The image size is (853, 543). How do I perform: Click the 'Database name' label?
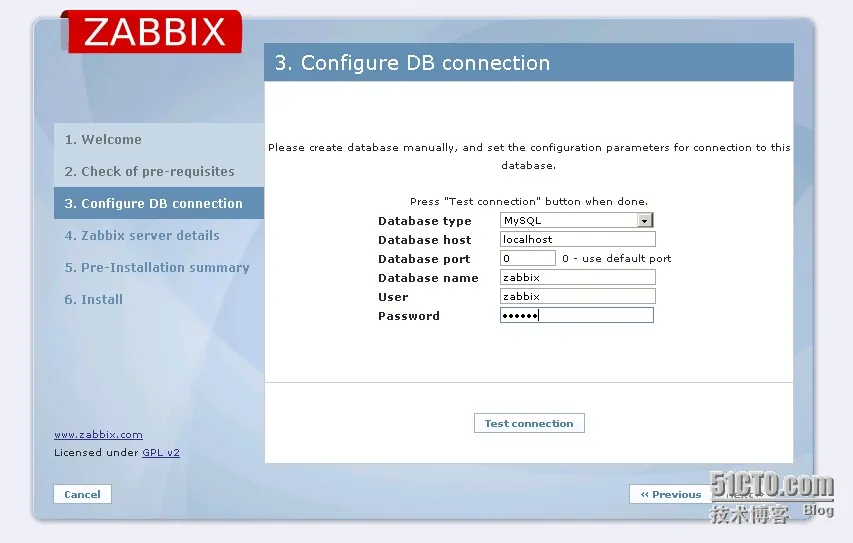tap(428, 278)
